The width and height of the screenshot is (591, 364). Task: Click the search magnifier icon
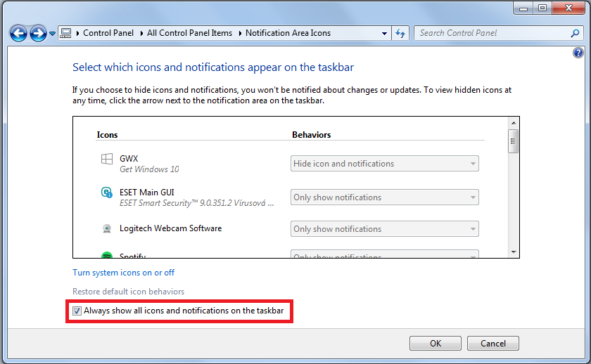(575, 34)
